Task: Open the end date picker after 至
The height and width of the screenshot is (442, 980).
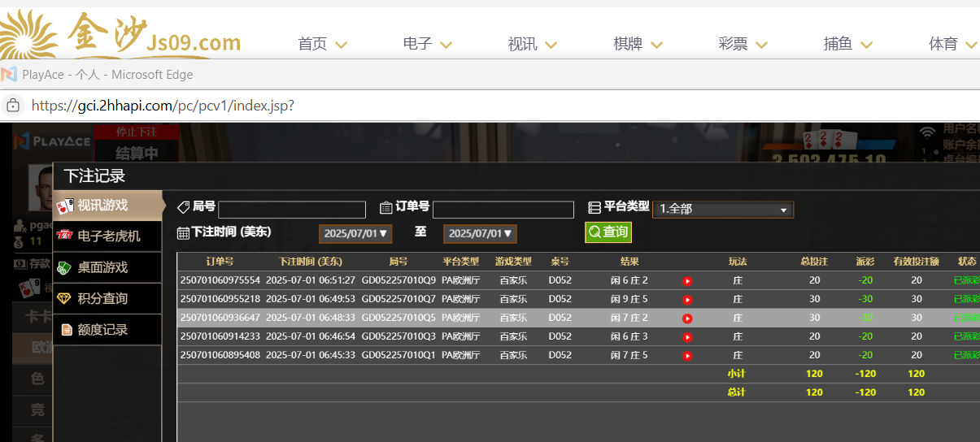Action: [x=480, y=234]
